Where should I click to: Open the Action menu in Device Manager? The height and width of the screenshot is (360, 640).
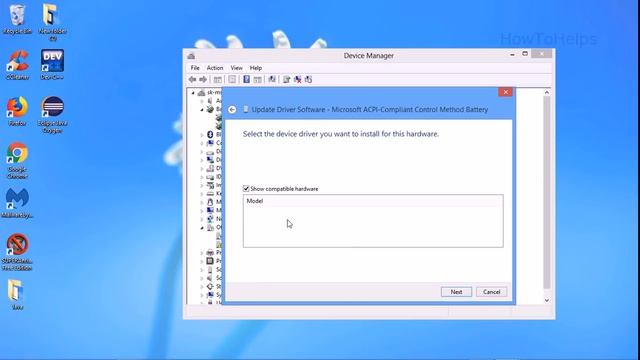pos(215,68)
